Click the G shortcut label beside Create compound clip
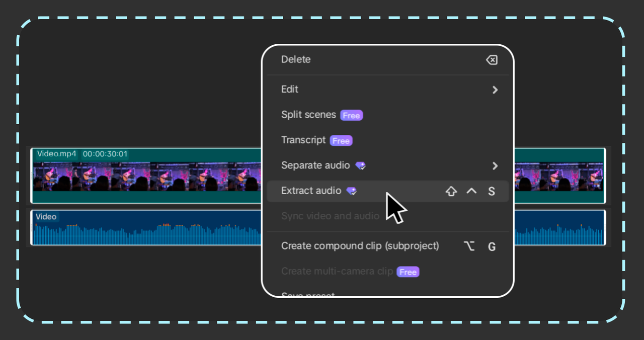 click(492, 246)
